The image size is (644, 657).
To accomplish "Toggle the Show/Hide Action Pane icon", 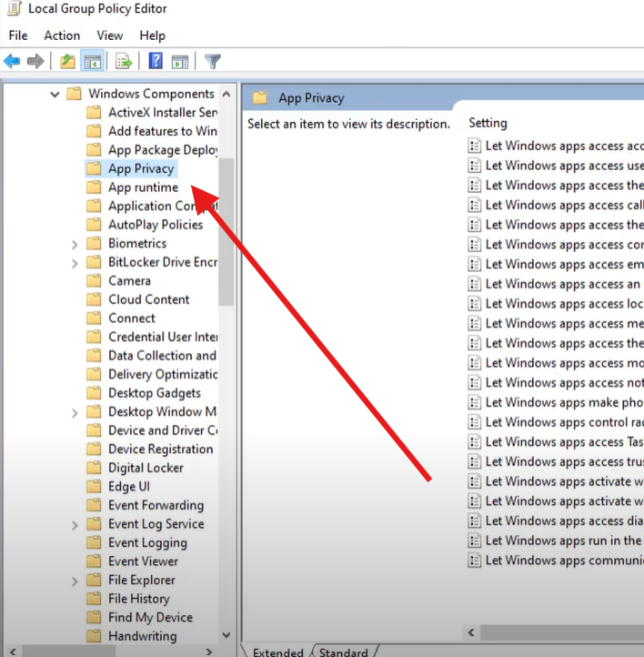I will pos(180,62).
